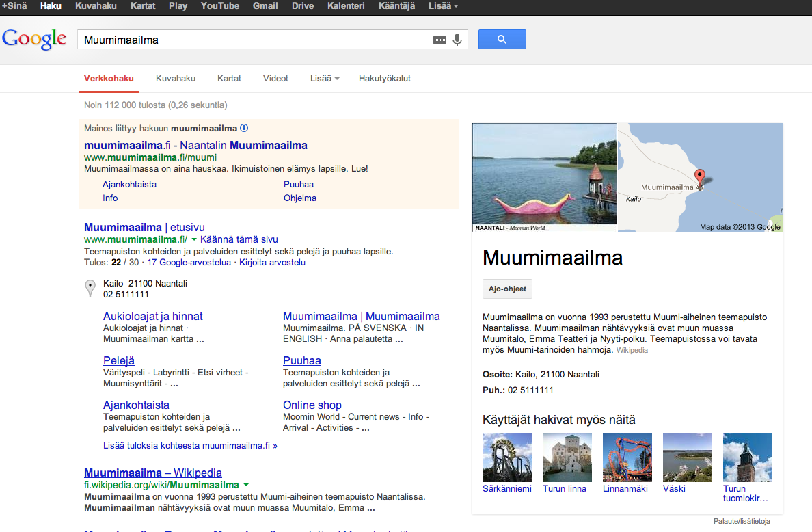
Task: Open the on-screen keyboard icon in search box
Action: coord(439,40)
